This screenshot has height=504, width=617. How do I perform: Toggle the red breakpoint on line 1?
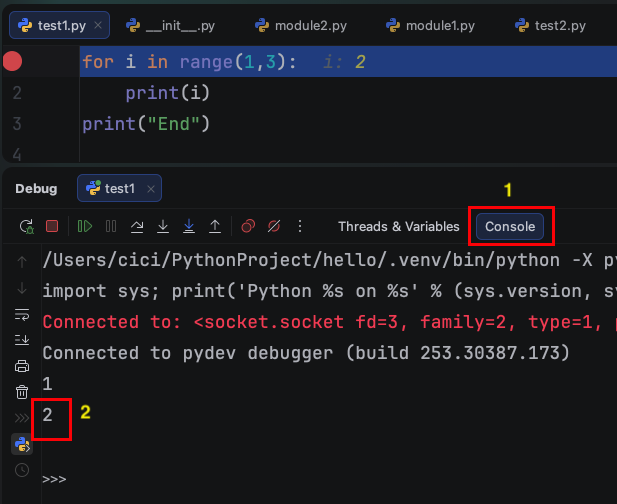pos(12,62)
